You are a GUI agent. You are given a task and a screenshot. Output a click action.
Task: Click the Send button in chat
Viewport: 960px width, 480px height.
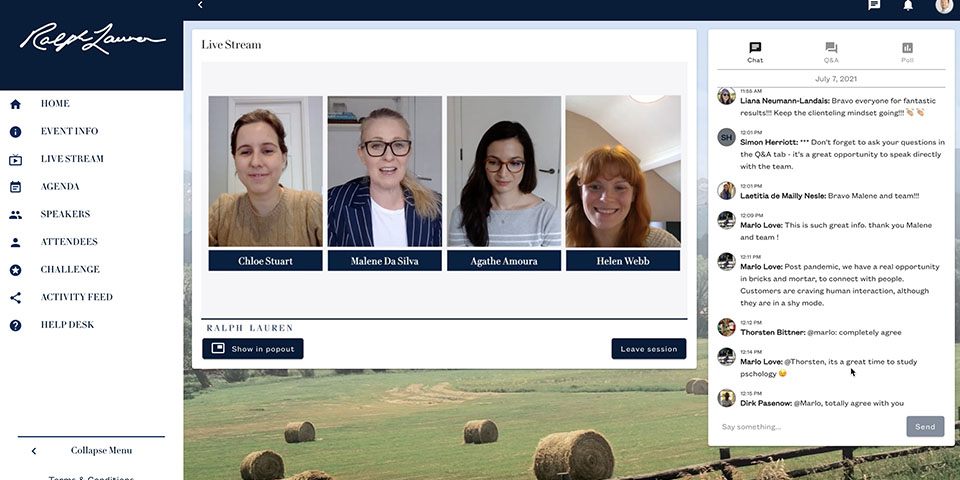(925, 427)
